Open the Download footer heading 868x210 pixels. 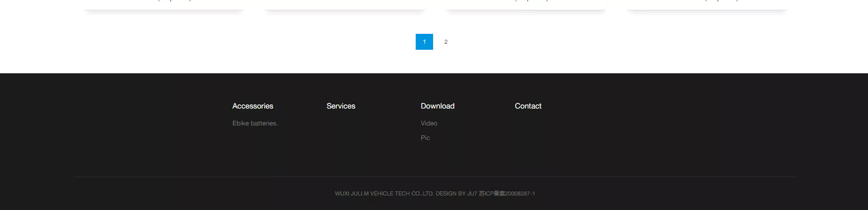tap(437, 106)
